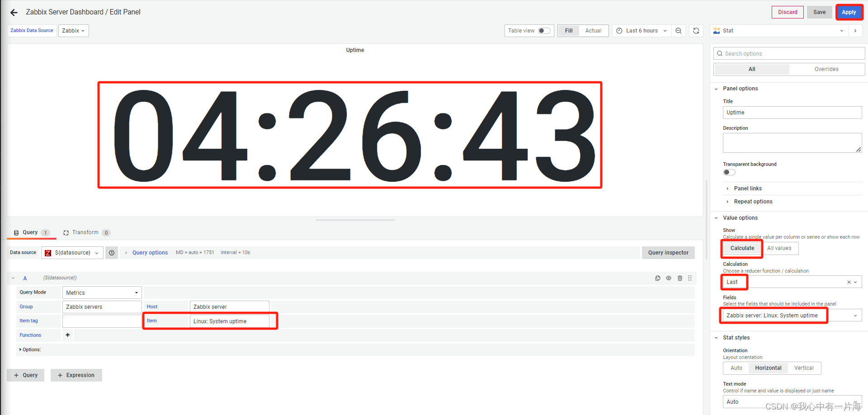868x415 pixels.
Task: Expand the visualization side arrow button
Action: pyautogui.click(x=855, y=31)
